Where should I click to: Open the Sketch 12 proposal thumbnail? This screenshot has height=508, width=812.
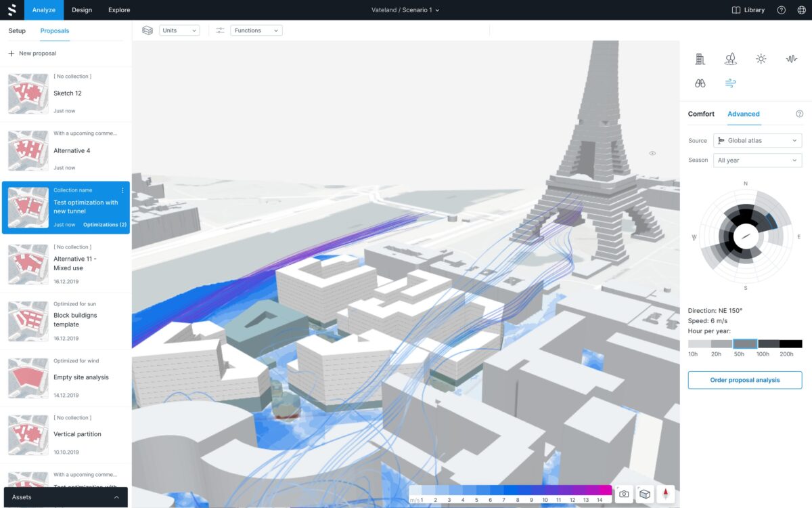(x=28, y=93)
